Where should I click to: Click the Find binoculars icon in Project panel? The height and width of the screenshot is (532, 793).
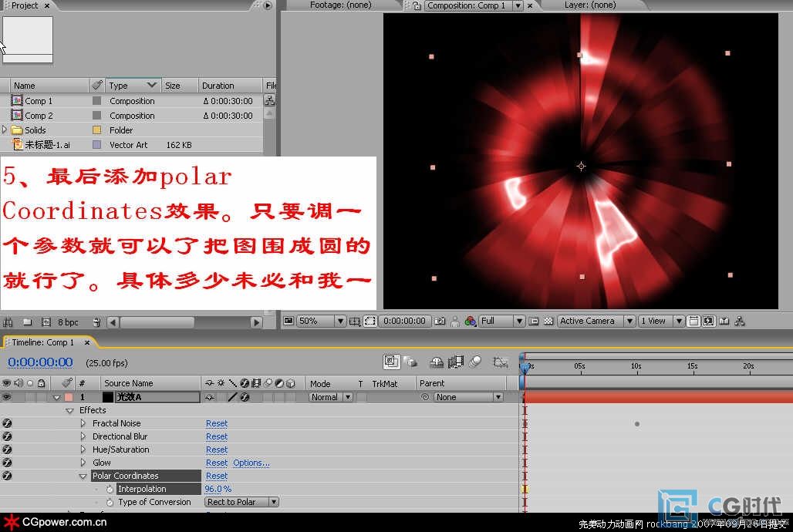coord(8,322)
